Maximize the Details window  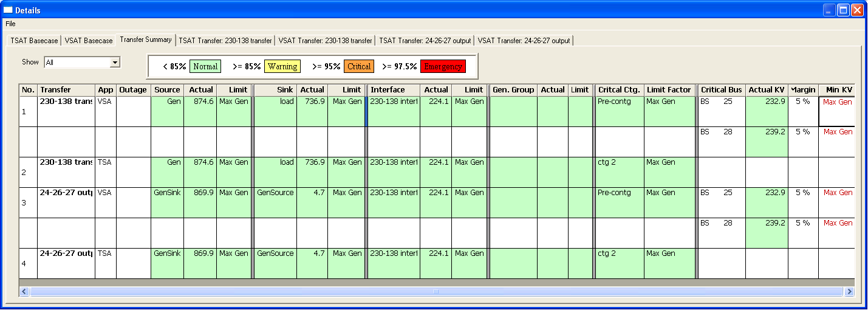tap(843, 10)
